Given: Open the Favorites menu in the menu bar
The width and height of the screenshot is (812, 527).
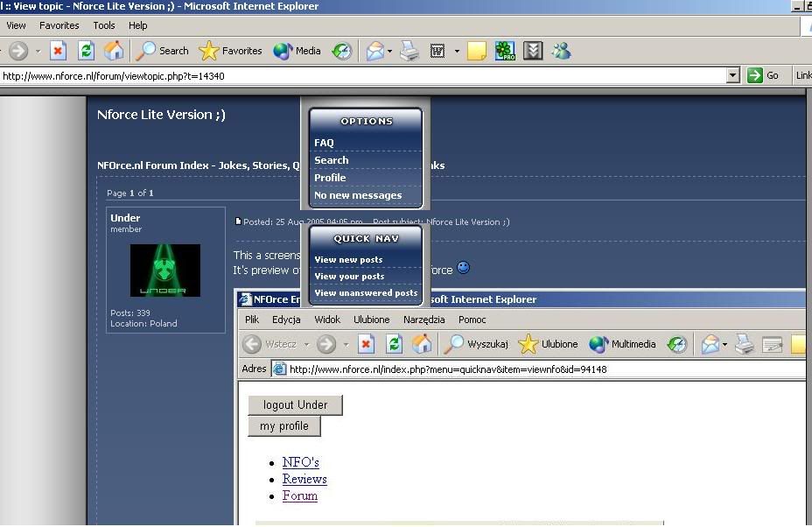Looking at the screenshot, I should 59,25.
